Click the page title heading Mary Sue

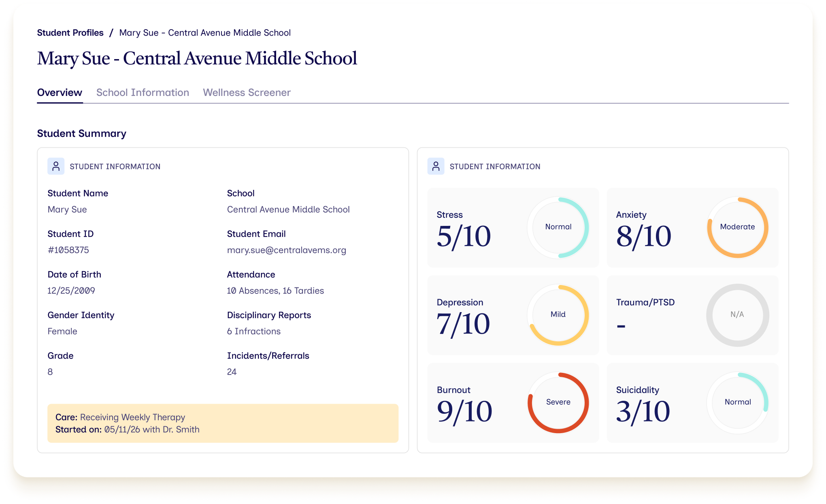[197, 58]
